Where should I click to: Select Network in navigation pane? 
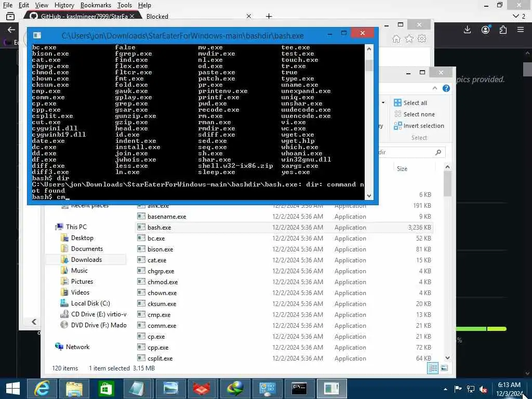[x=77, y=347]
